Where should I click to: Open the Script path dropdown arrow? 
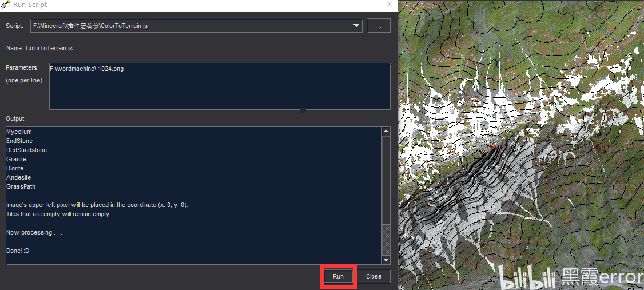(x=356, y=26)
